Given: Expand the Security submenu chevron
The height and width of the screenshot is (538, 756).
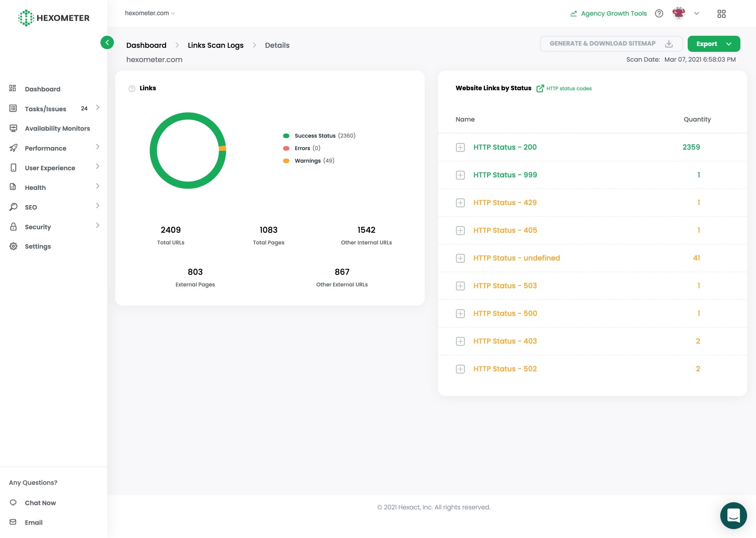Looking at the screenshot, I should click(97, 226).
